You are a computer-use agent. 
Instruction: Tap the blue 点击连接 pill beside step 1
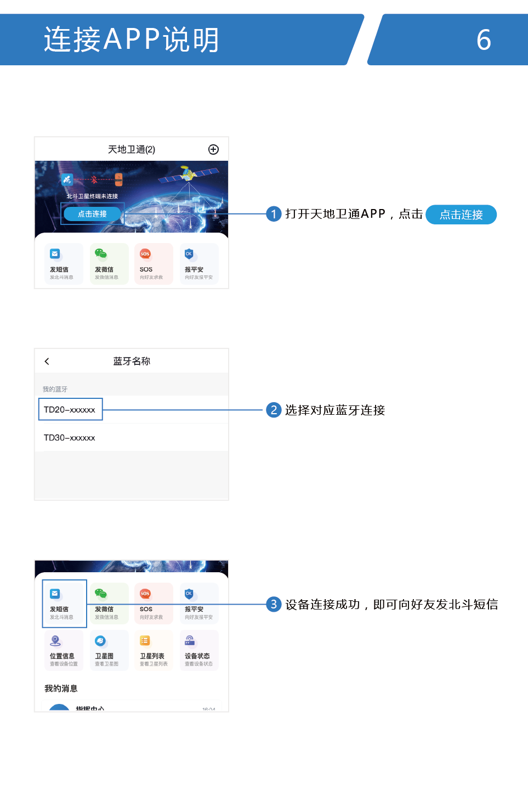[x=461, y=215]
